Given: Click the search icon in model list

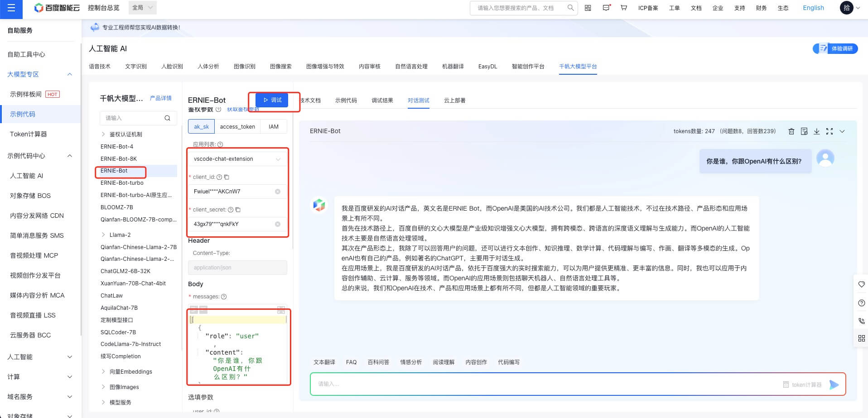Looking at the screenshot, I should tap(167, 118).
